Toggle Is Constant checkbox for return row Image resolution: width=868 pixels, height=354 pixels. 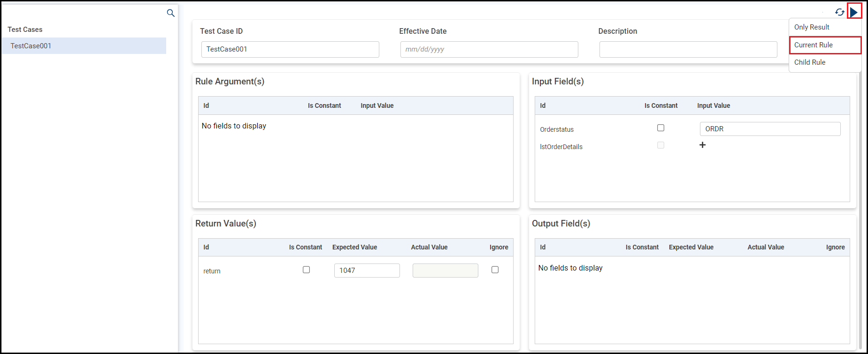tap(306, 270)
